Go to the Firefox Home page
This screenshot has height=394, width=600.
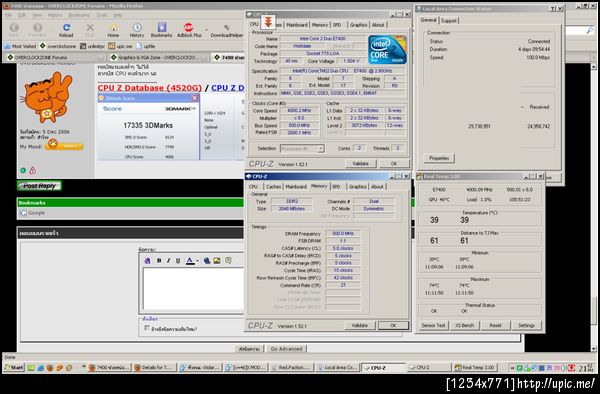pyautogui.click(x=113, y=30)
